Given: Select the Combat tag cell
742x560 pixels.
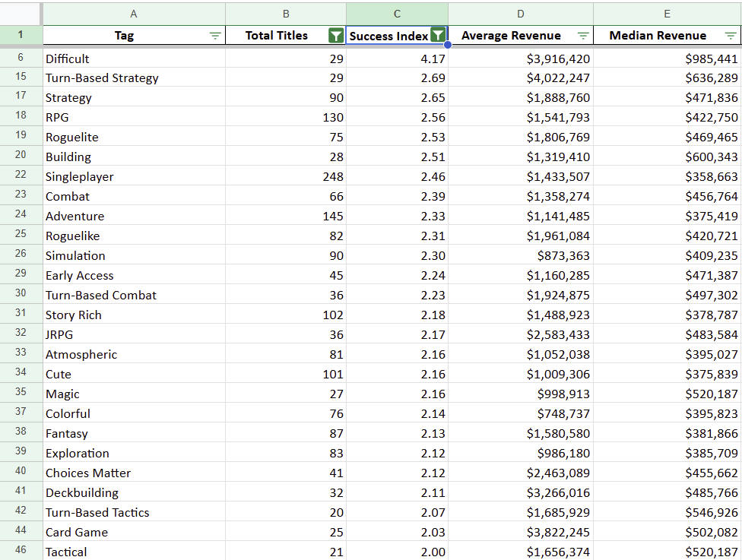Looking at the screenshot, I should coord(134,196).
